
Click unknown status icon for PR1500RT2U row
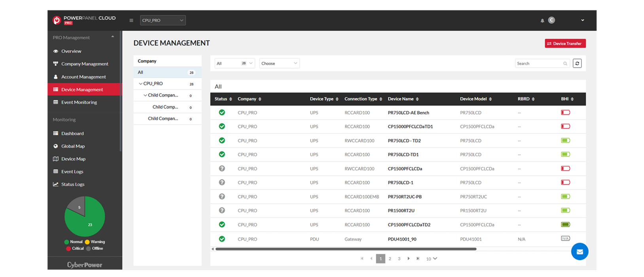(222, 211)
